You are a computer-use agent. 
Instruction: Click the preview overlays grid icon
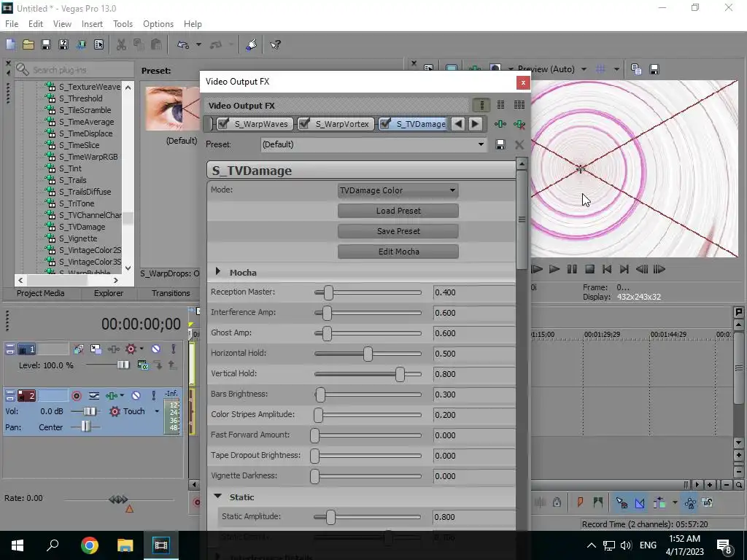[x=600, y=69]
